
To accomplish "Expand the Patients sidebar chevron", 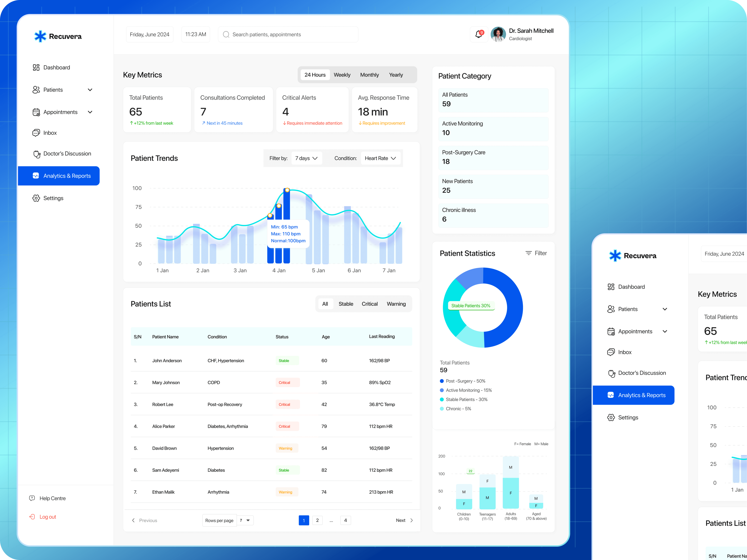I will (90, 90).
